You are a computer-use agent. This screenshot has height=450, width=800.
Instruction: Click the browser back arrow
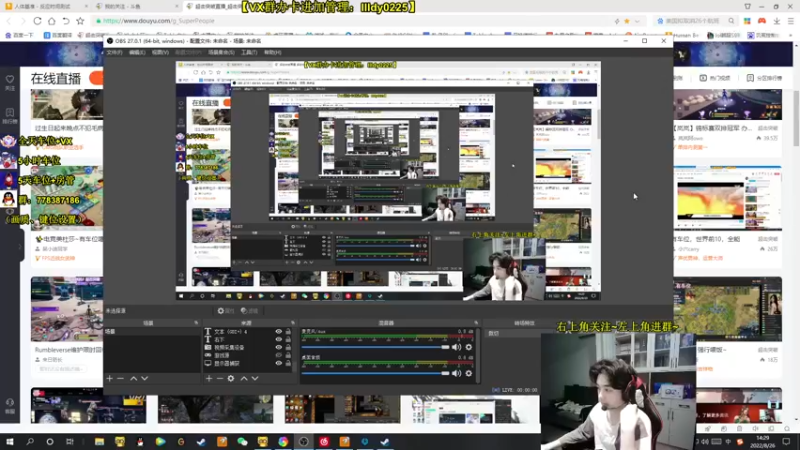coord(9,21)
